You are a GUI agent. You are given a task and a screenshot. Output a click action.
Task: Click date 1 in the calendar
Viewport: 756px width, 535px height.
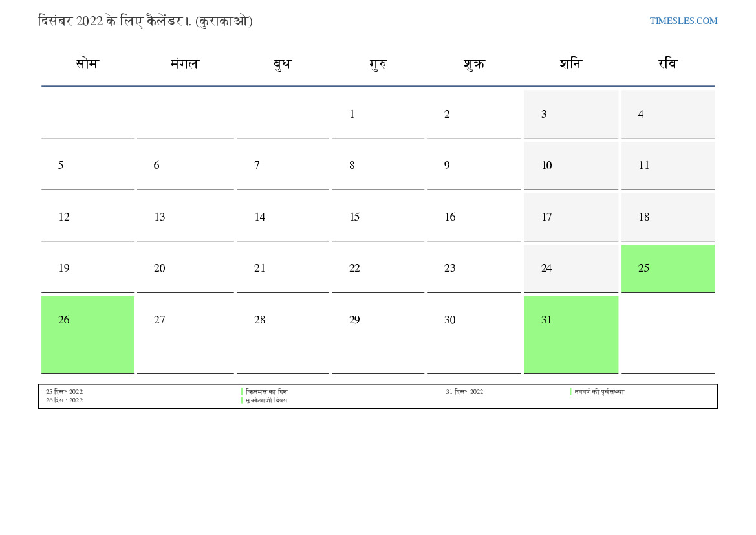(378, 115)
